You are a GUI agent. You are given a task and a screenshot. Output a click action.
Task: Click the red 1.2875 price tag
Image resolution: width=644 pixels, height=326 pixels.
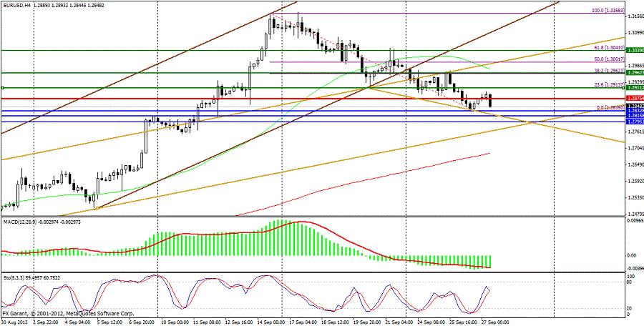pos(634,99)
